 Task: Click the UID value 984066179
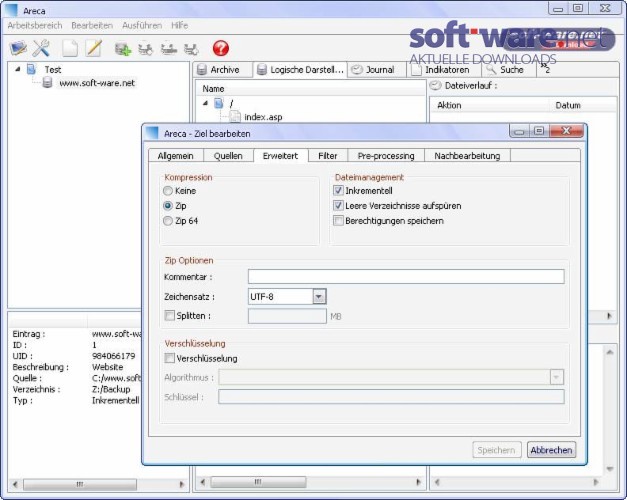tap(114, 356)
